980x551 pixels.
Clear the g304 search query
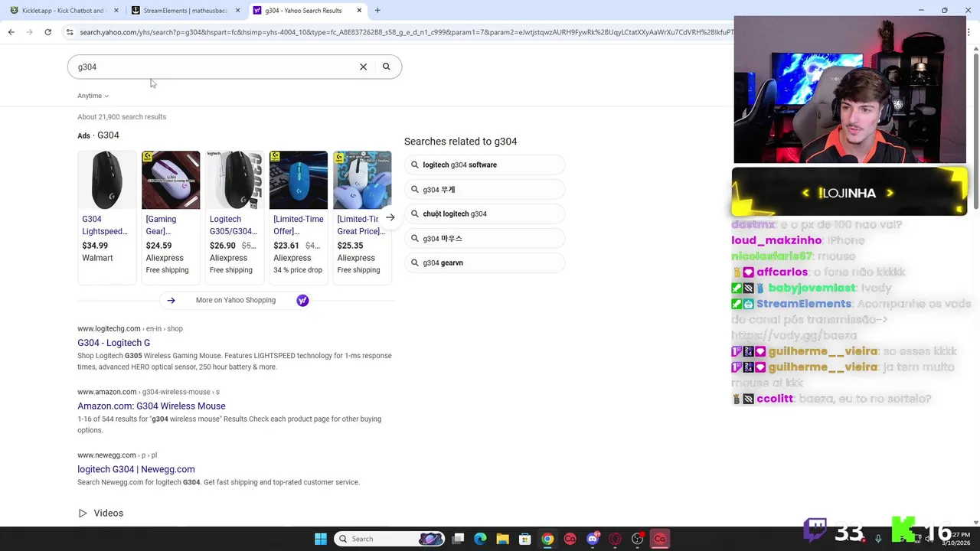[x=364, y=67]
